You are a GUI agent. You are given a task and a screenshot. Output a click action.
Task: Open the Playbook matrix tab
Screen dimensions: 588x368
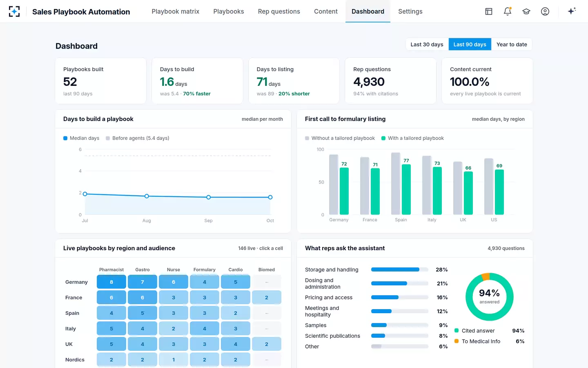(x=176, y=11)
